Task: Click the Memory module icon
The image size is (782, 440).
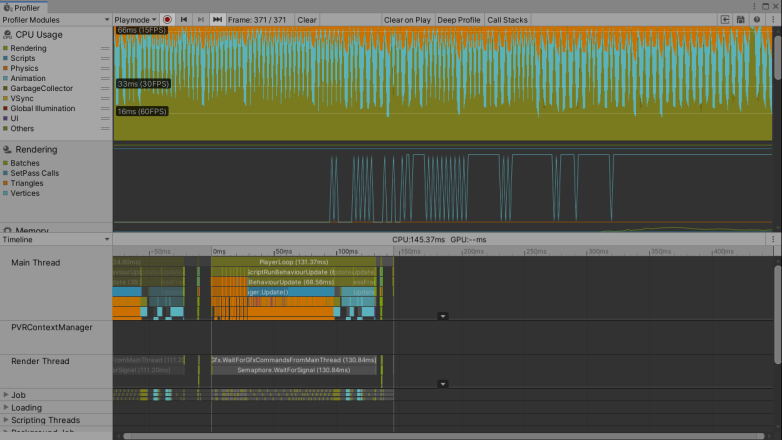Action: coord(7,230)
